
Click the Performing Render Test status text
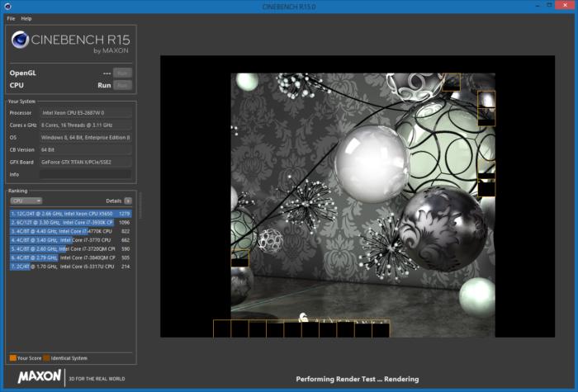358,379
